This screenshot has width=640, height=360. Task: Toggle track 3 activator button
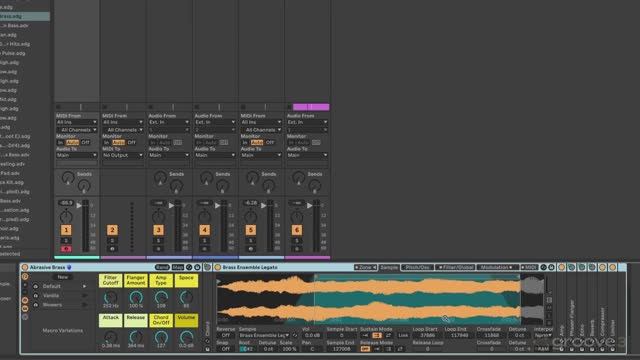coord(158,230)
